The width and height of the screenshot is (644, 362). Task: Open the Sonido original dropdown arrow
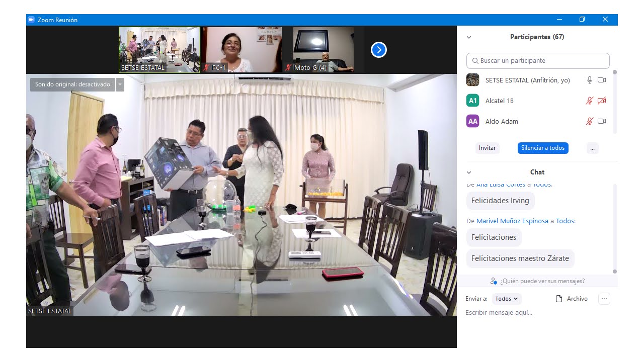pos(120,84)
